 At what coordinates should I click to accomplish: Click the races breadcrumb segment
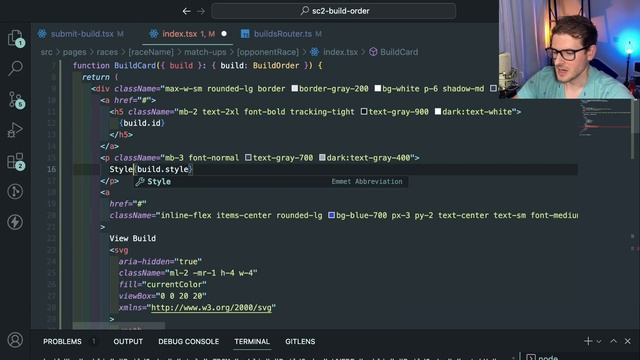click(x=107, y=52)
